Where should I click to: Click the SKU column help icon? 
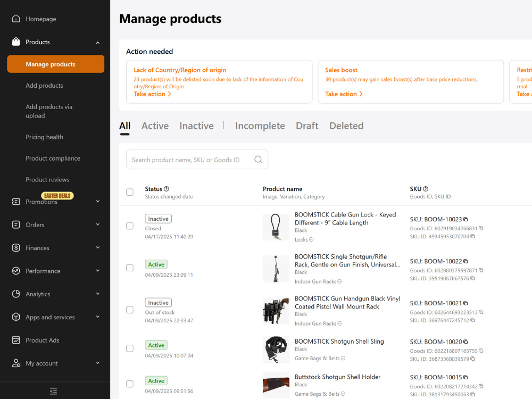click(426, 189)
